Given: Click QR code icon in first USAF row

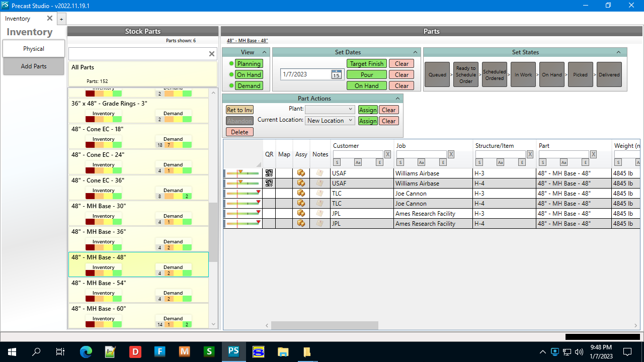Looking at the screenshot, I should 269,173.
